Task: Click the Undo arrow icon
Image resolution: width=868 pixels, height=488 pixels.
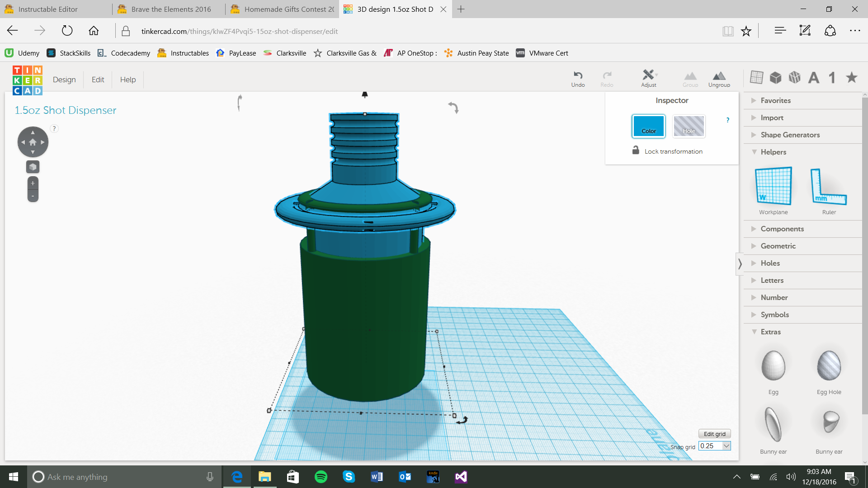Action: click(x=578, y=75)
